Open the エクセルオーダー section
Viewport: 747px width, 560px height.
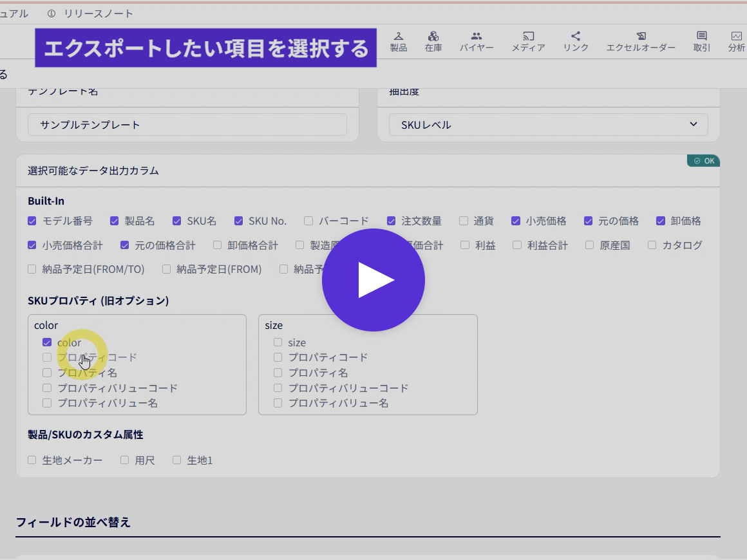641,42
